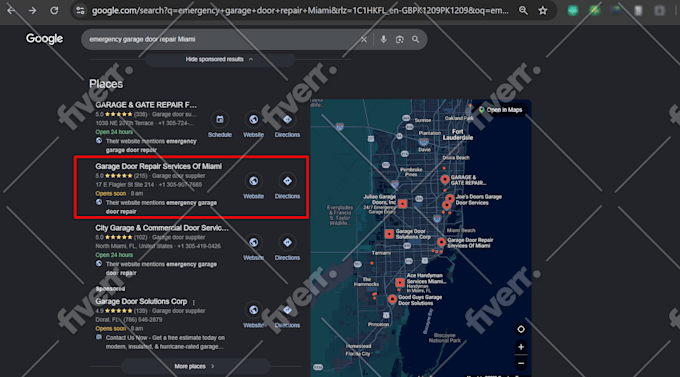Open the Google logo homepage link
The image size is (680, 377).
44,39
